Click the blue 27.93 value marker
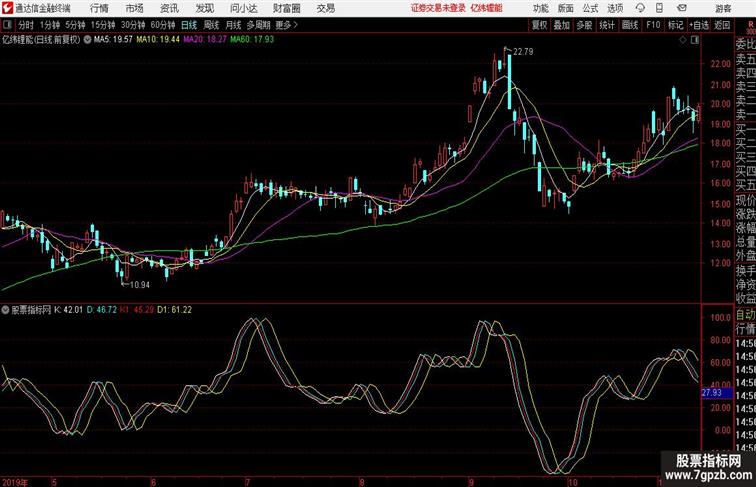 click(x=716, y=392)
